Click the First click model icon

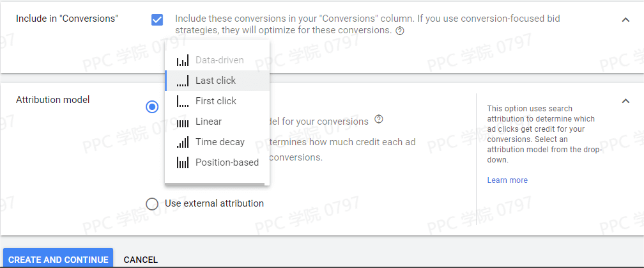pyautogui.click(x=183, y=101)
